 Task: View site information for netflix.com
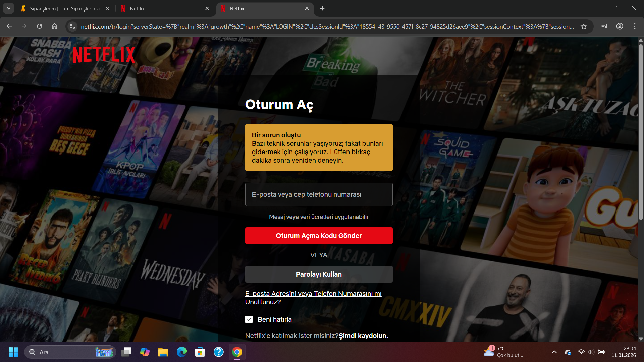[x=72, y=26]
